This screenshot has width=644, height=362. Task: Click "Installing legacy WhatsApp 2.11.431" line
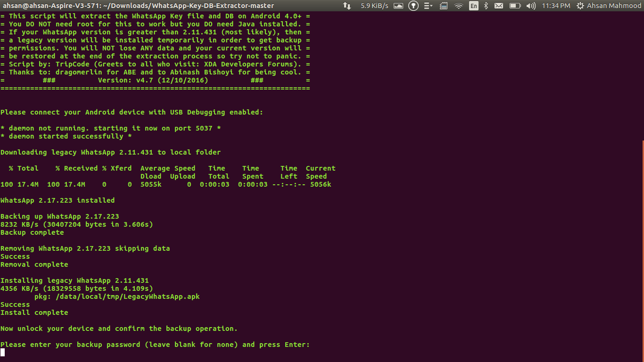tap(74, 280)
